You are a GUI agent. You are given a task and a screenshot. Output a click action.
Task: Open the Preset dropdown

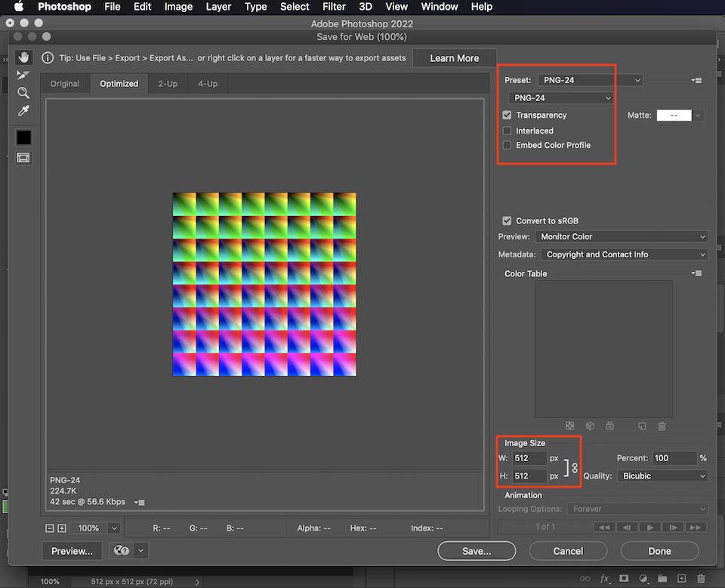pos(591,80)
